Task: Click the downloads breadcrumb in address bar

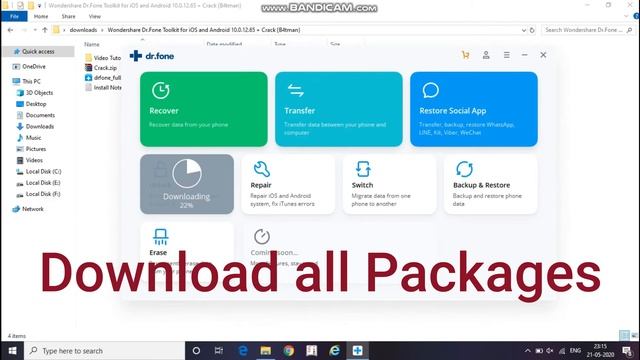Action: (83, 30)
